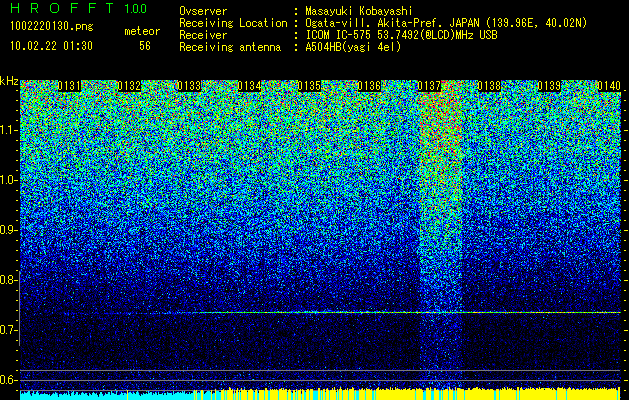Click the 0136 time marker
Image resolution: width=629 pixels, height=400 pixels.
tap(369, 86)
